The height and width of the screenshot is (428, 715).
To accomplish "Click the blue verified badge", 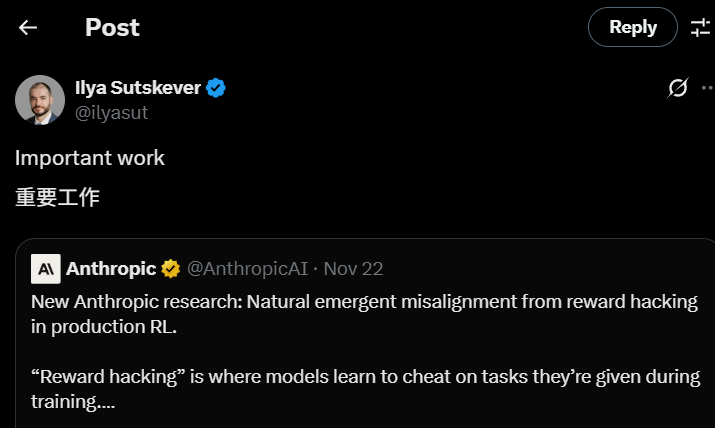I will [216, 88].
